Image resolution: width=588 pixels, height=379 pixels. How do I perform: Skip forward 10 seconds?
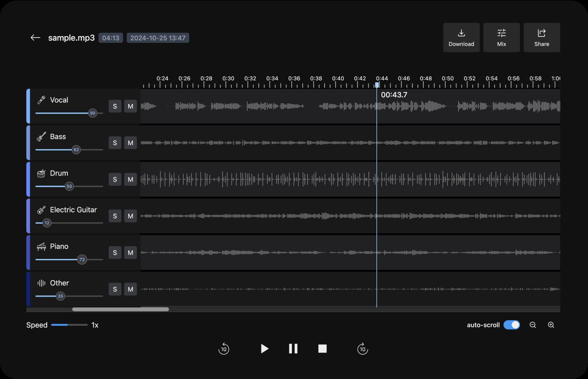pyautogui.click(x=363, y=349)
